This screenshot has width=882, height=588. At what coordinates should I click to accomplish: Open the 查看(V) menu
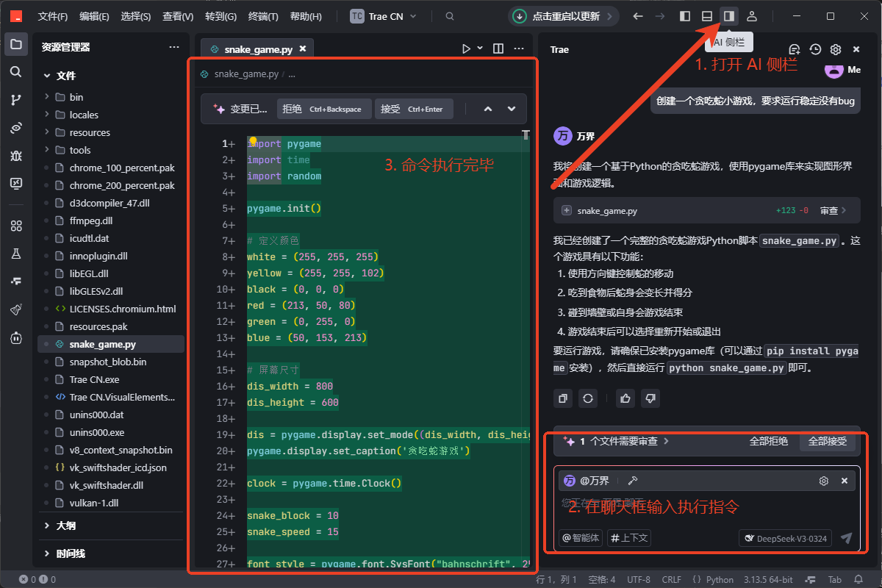[x=178, y=16]
